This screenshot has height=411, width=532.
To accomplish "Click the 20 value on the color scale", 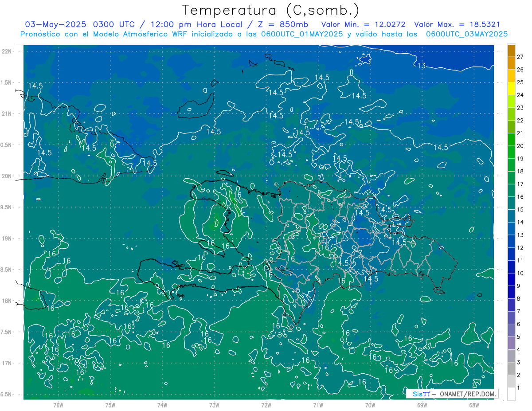I will (x=520, y=146).
